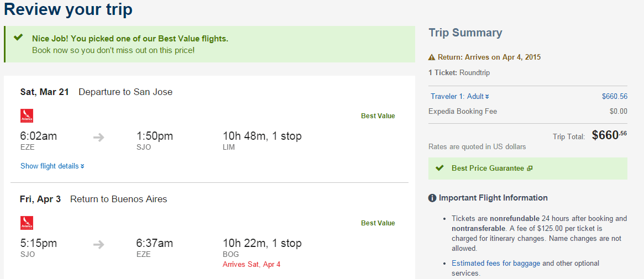Screen dimensions: 644x279
Task: Click the Avianca logo on departure flight
Action: point(27,115)
